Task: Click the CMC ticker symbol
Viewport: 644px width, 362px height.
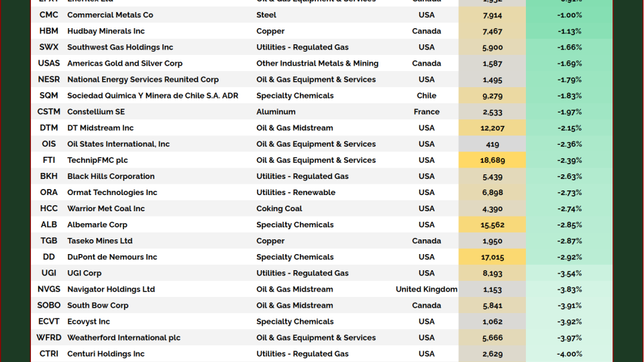Action: tap(48, 15)
